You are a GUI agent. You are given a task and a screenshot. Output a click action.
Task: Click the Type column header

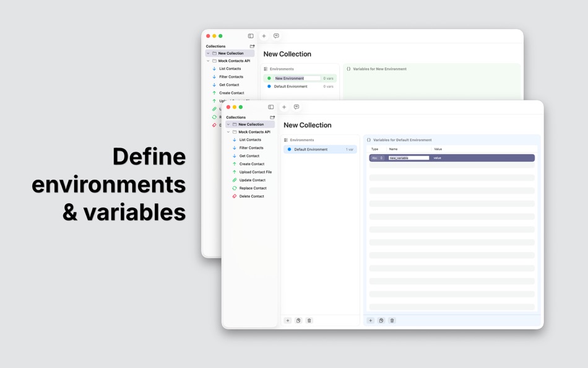click(x=374, y=149)
